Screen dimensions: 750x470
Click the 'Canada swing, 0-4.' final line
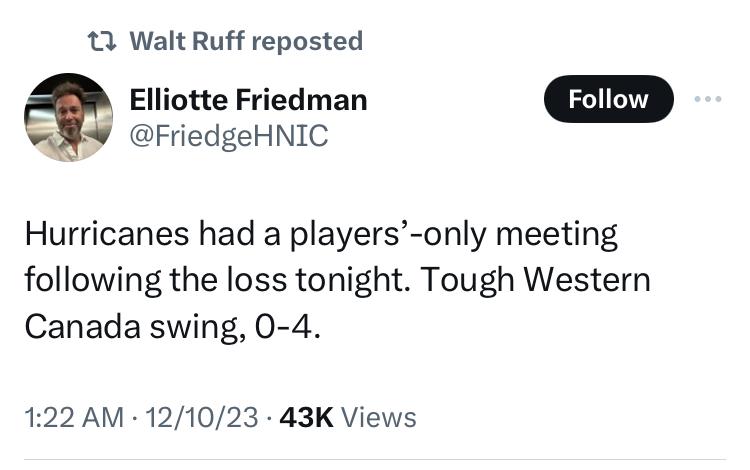tap(172, 328)
